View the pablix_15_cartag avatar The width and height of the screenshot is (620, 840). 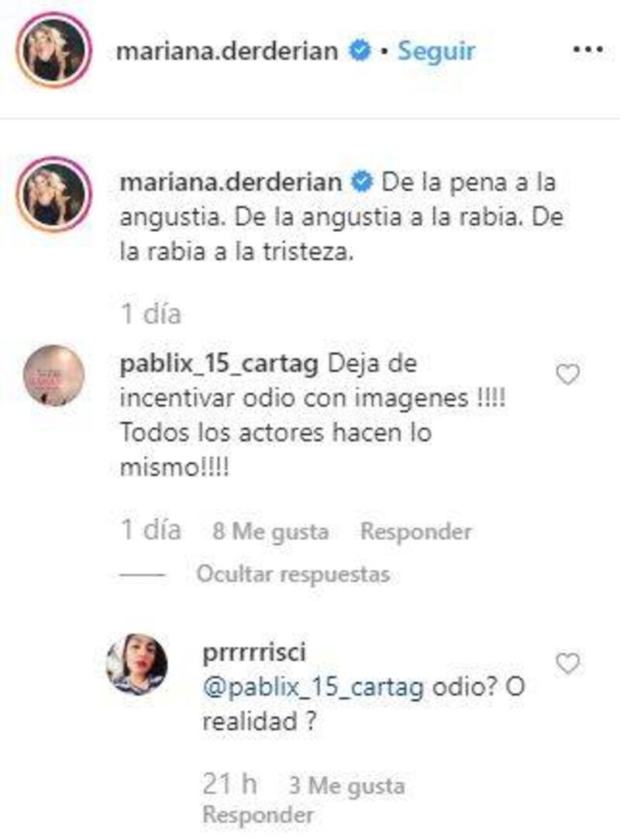pyautogui.click(x=53, y=375)
